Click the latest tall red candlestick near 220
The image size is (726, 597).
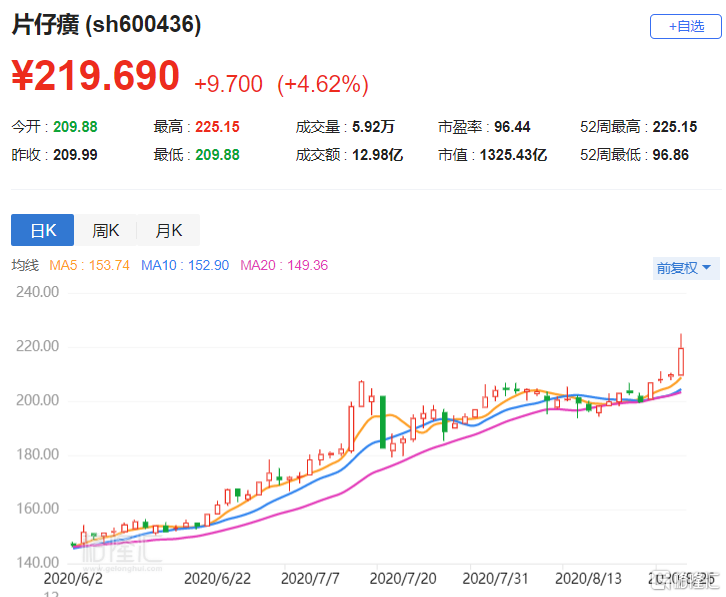tap(681, 361)
